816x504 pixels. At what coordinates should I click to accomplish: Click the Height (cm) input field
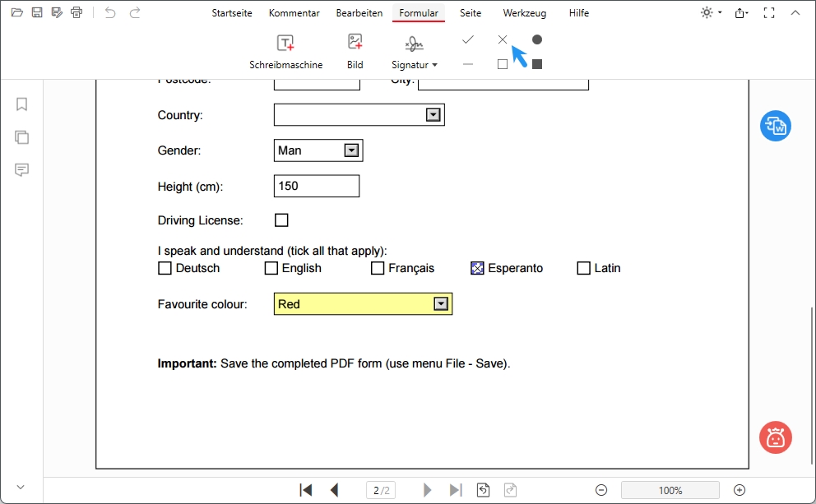317,187
